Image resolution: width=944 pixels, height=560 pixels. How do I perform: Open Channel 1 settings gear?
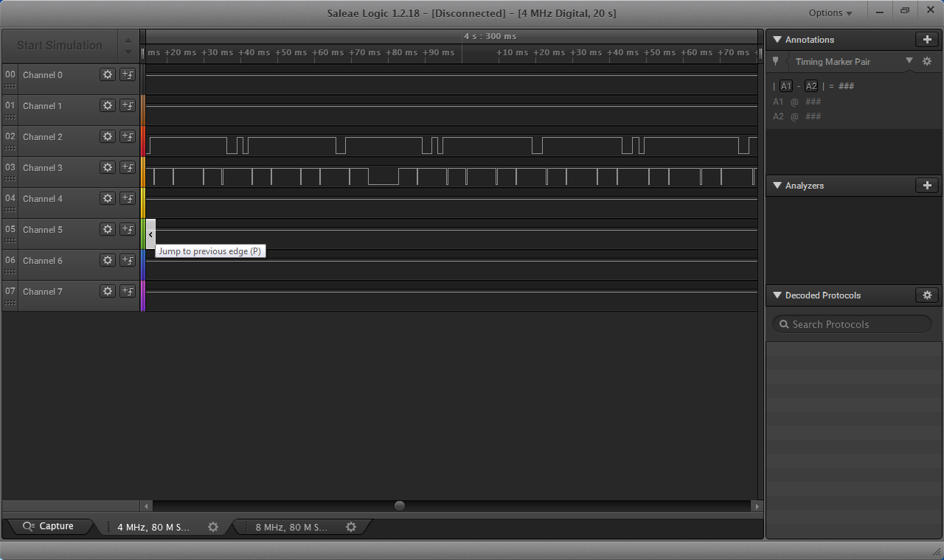pyautogui.click(x=108, y=105)
